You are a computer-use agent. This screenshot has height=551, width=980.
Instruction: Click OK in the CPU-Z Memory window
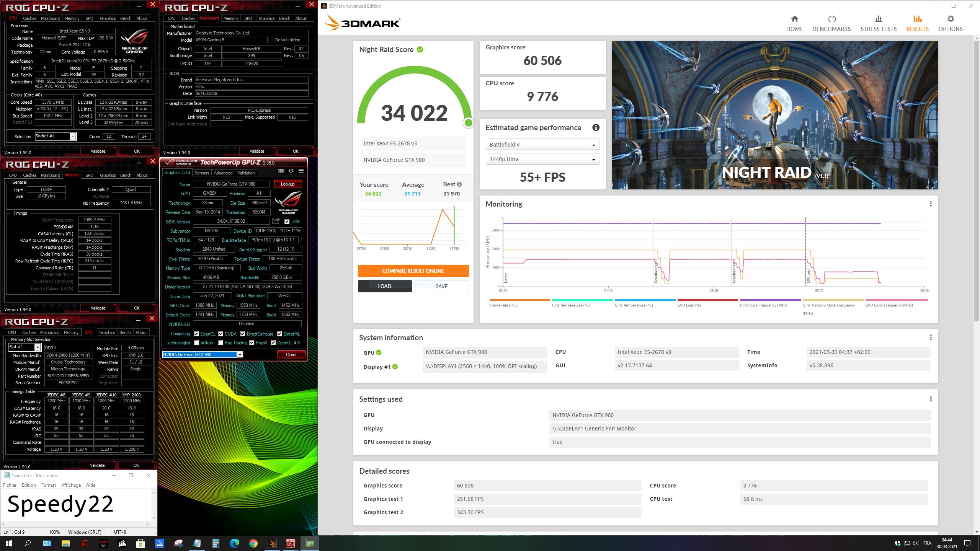[137, 308]
